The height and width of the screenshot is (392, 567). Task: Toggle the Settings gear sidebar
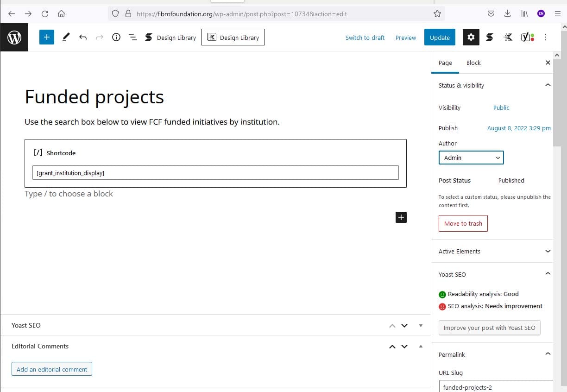click(x=471, y=37)
